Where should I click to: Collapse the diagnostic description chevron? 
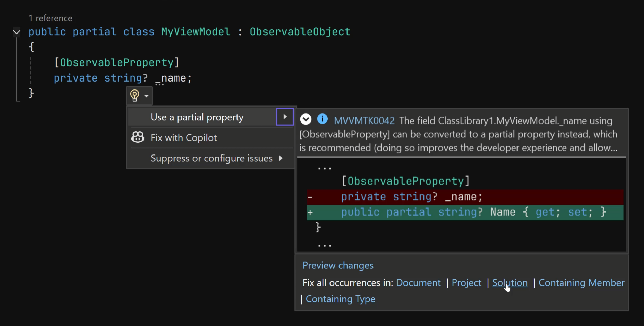[x=306, y=119]
